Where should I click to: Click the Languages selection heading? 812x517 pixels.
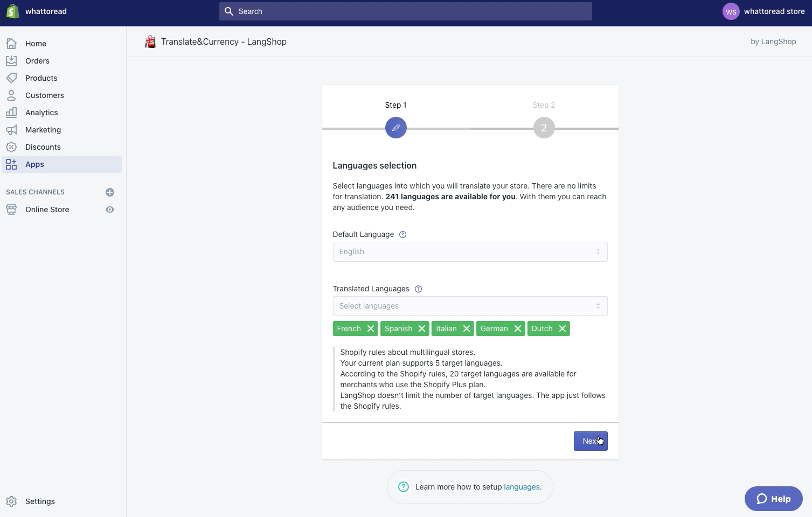pyautogui.click(x=374, y=165)
